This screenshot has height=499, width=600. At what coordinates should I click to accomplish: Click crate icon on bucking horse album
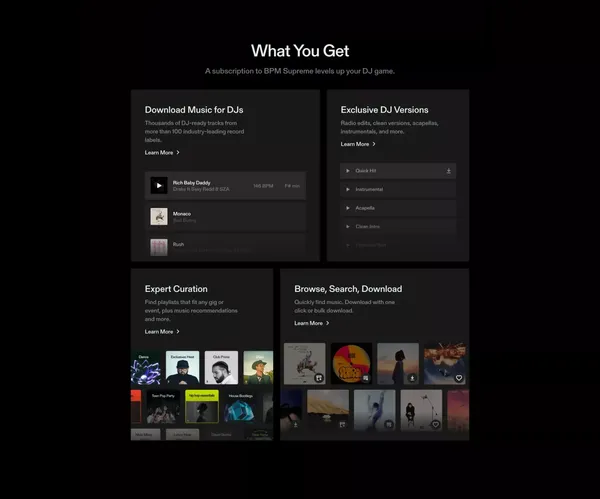(318, 378)
